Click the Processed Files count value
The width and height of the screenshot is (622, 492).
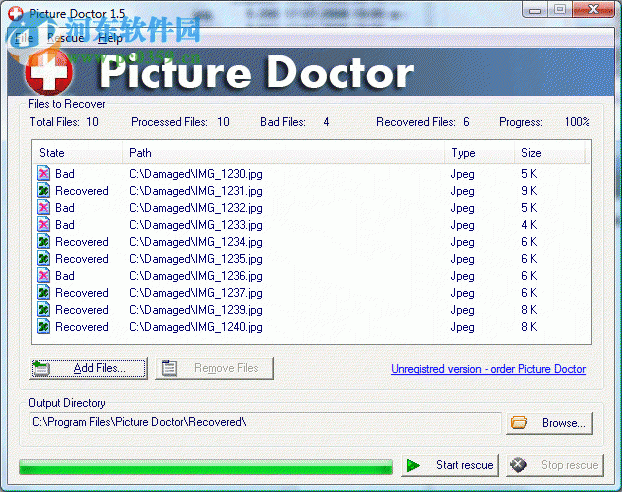pos(223,121)
